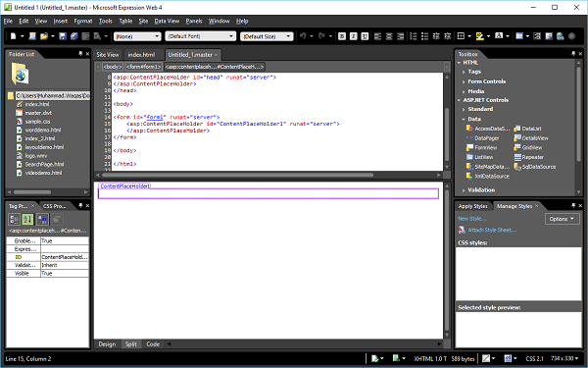Viewport: 588px width, 368px height.
Task: Close the Untitled_1.master tab
Action: [x=216, y=55]
